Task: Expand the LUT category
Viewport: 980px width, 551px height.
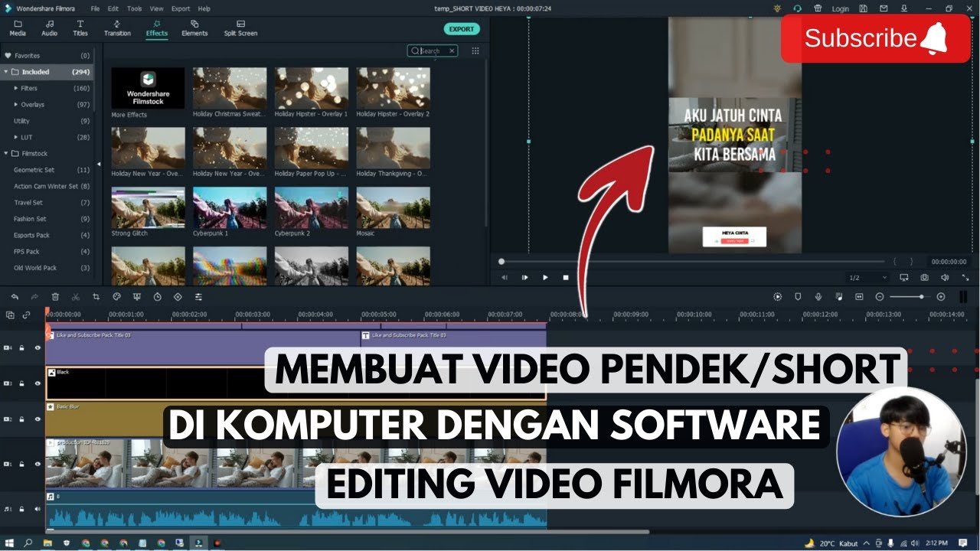Action: 15,137
